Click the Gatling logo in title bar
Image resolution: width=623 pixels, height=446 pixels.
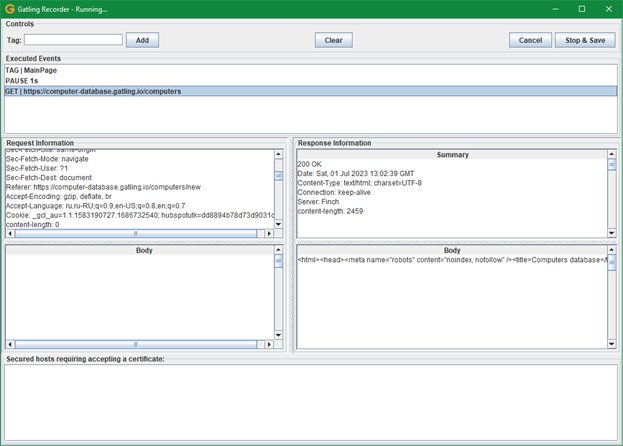10,9
